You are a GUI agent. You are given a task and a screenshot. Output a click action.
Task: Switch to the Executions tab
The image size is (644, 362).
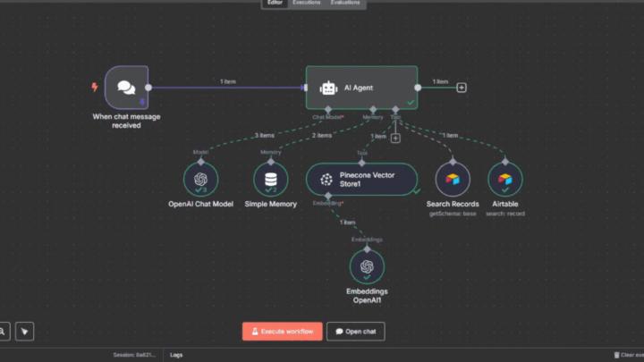[307, 3]
